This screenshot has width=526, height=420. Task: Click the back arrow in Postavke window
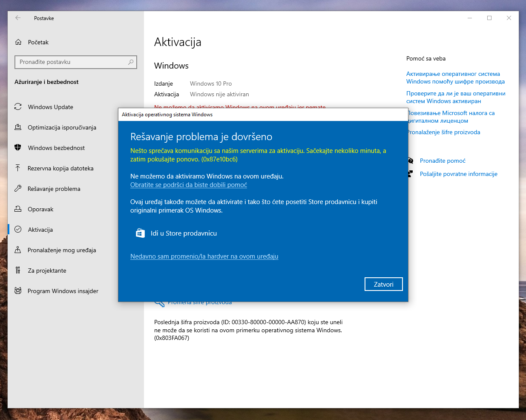(x=18, y=18)
